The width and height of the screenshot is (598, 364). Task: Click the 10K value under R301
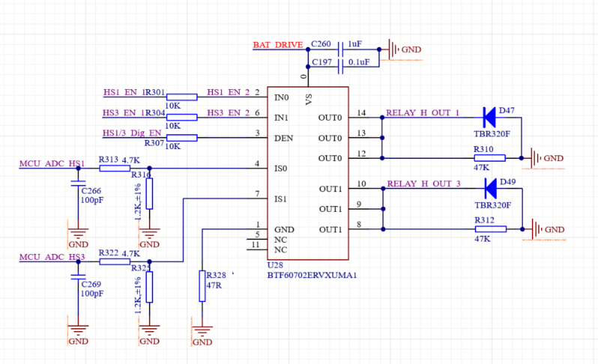tap(173, 106)
